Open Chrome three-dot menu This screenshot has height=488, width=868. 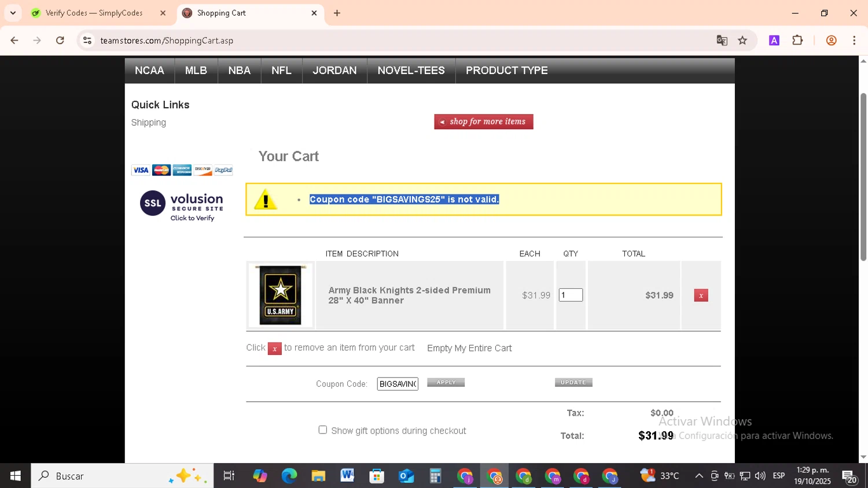click(854, 41)
